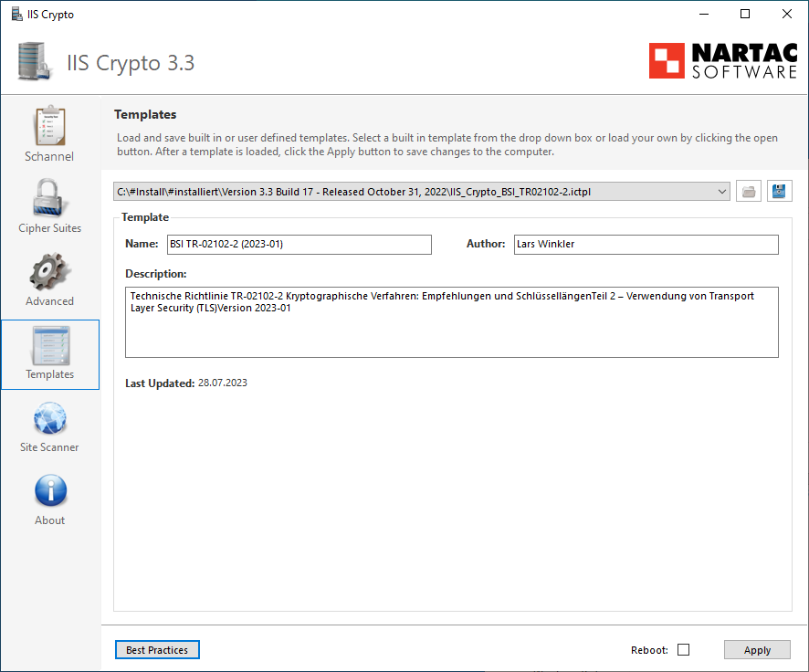Expand the template path dropdown
This screenshot has height=672, width=809.
coord(721,192)
